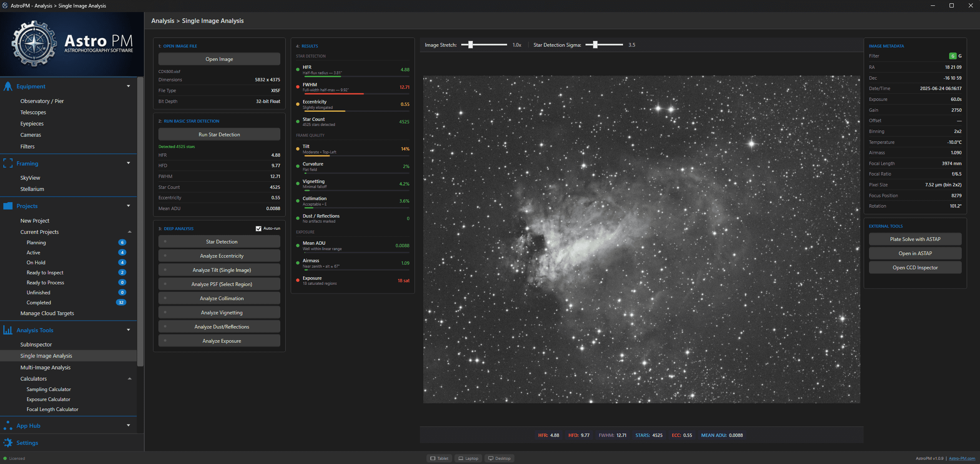This screenshot has width=980, height=464.
Task: Click the green G filter badge
Action: point(952,56)
